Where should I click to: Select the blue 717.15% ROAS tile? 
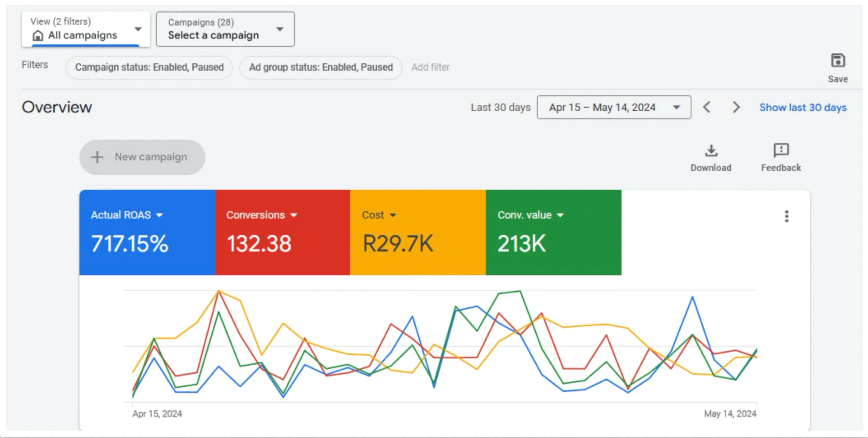click(147, 233)
